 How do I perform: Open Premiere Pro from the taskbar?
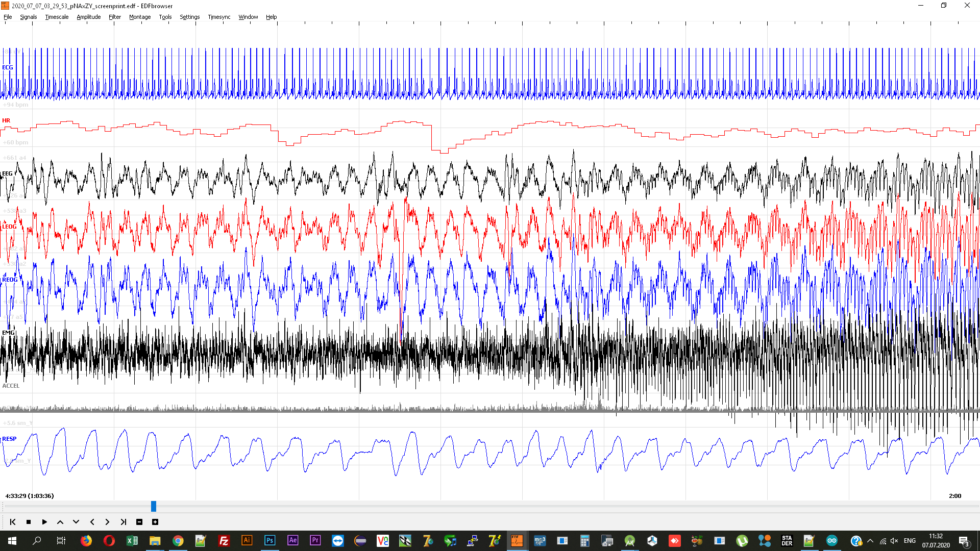315,541
